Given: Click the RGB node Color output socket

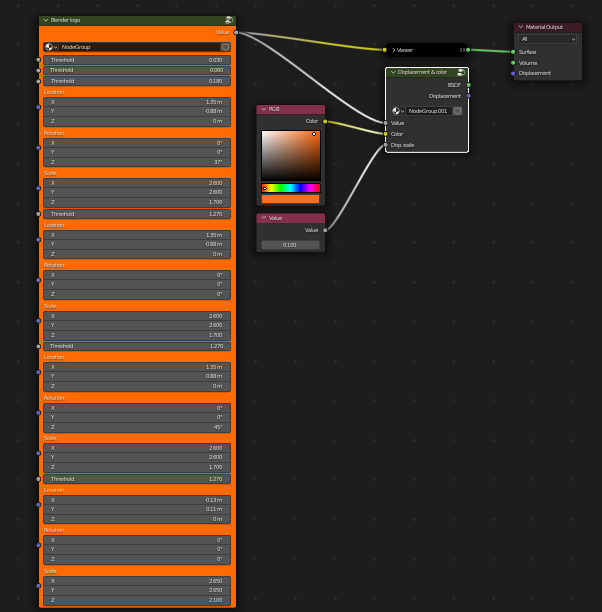Looking at the screenshot, I should coord(325,121).
